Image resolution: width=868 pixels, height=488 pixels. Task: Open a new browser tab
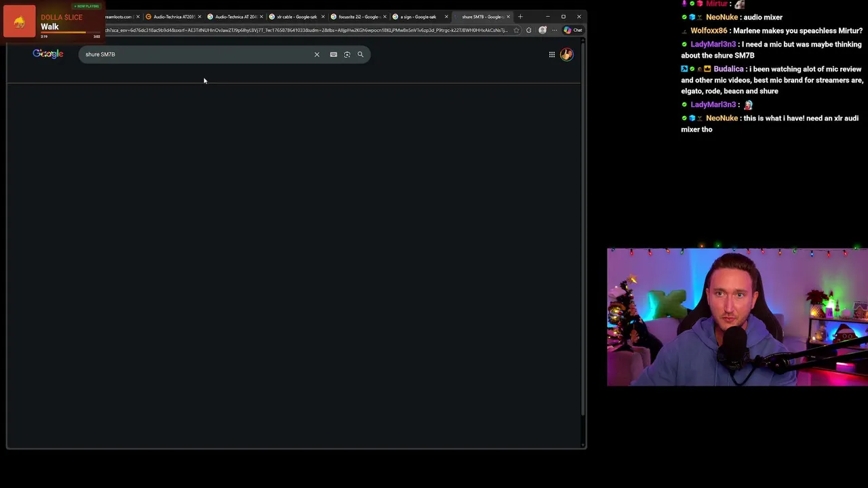[520, 16]
